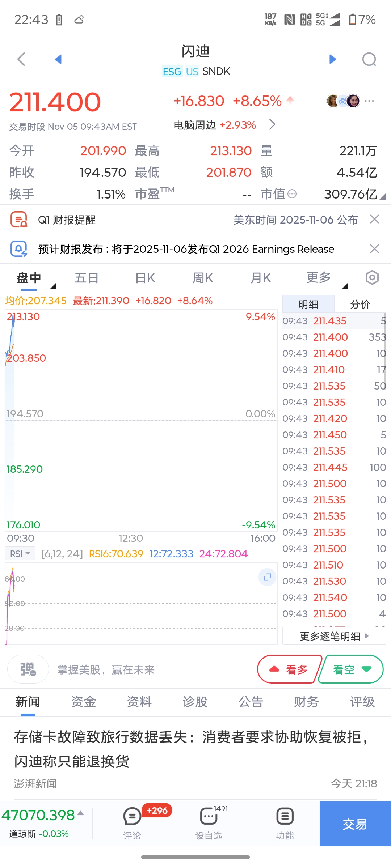This screenshot has height=868, width=391.
Task: Toggle the 弹 bullet comments button
Action: 28,669
